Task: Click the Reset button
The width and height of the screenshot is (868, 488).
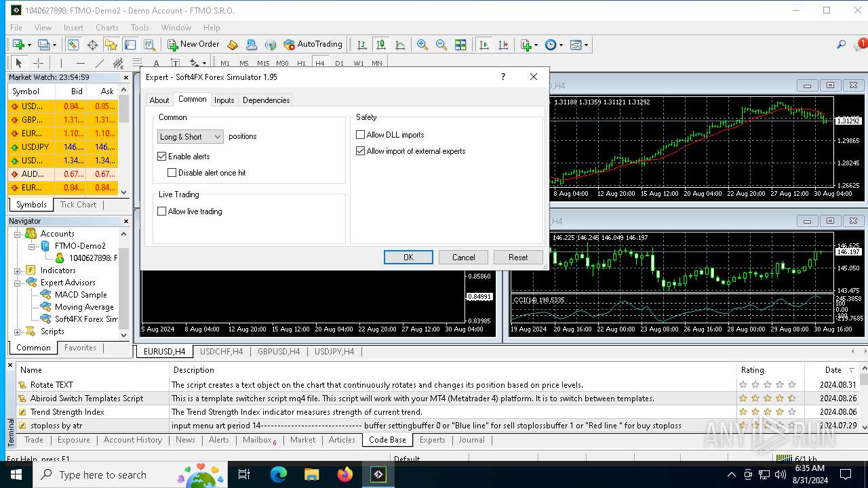Action: [x=518, y=258]
